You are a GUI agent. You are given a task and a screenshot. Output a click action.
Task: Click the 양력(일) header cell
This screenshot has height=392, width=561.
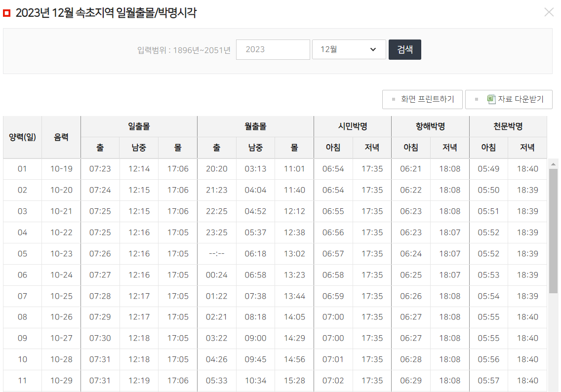[22, 137]
